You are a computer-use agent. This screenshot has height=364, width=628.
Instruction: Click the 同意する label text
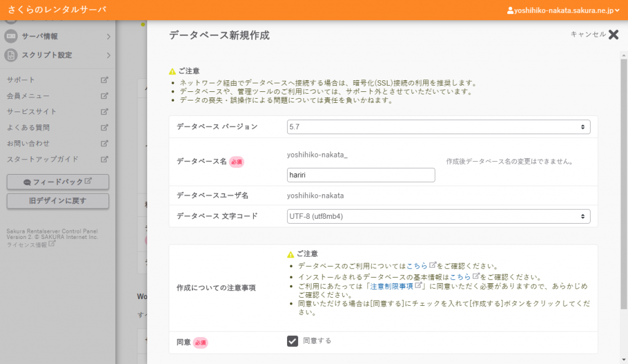317,341
